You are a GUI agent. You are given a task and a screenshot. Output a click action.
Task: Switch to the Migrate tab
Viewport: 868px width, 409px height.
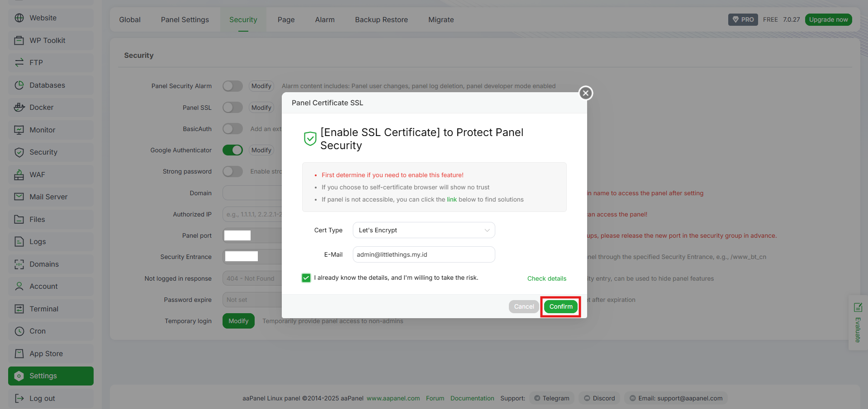point(441,19)
